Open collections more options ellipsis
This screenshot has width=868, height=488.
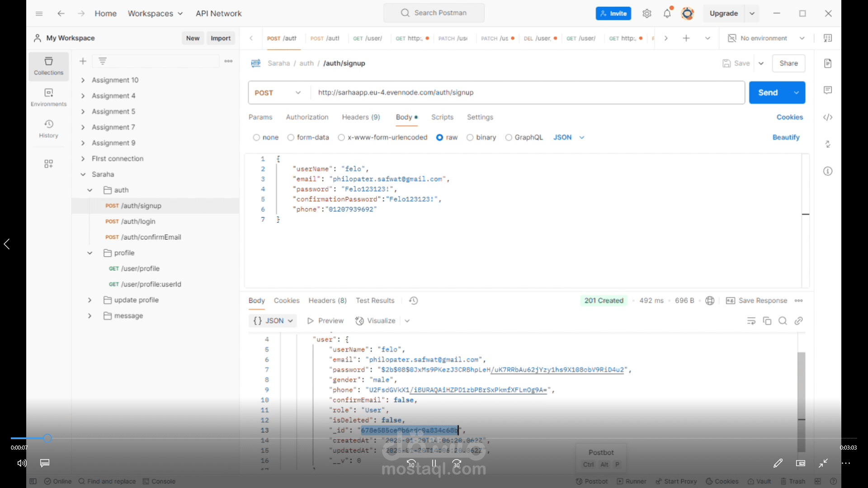click(229, 61)
